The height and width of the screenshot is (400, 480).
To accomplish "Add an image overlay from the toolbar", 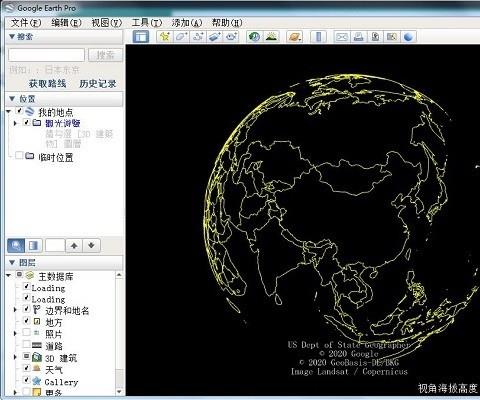I will pos(215,36).
